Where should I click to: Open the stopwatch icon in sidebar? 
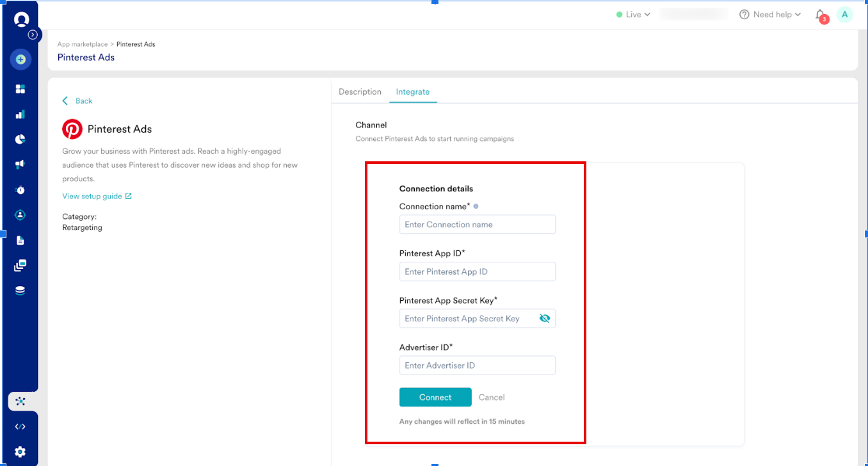[20, 190]
